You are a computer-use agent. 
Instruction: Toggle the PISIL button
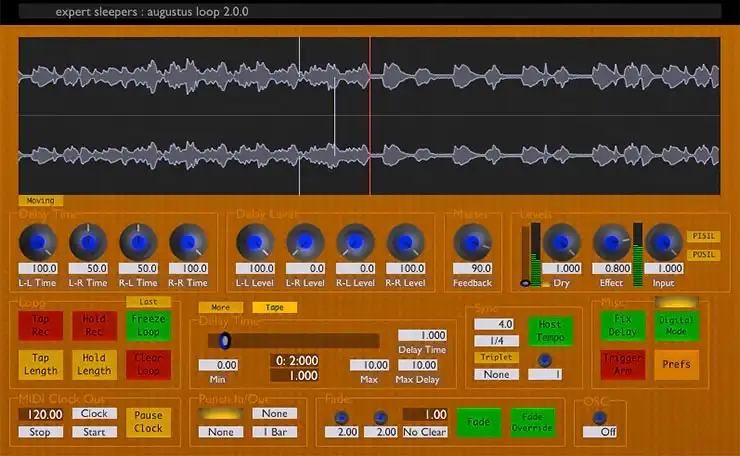click(x=703, y=236)
